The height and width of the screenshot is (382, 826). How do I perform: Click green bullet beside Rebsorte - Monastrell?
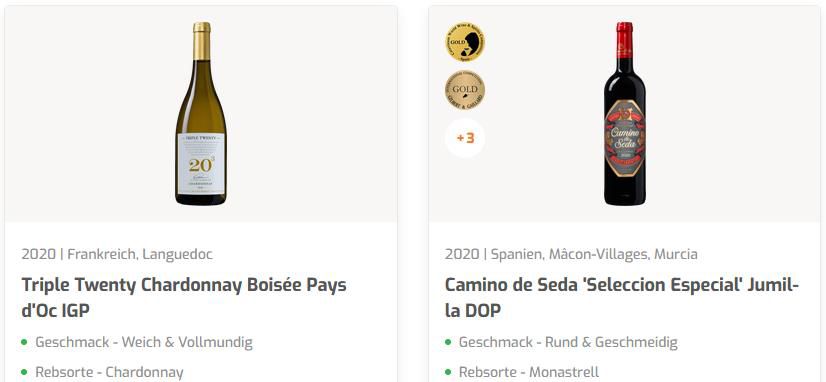pyautogui.click(x=448, y=373)
